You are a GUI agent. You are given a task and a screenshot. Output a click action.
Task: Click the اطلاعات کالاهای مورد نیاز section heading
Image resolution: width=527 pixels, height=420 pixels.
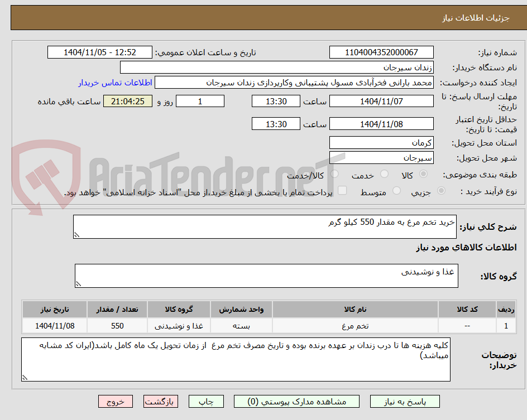pos(466,248)
